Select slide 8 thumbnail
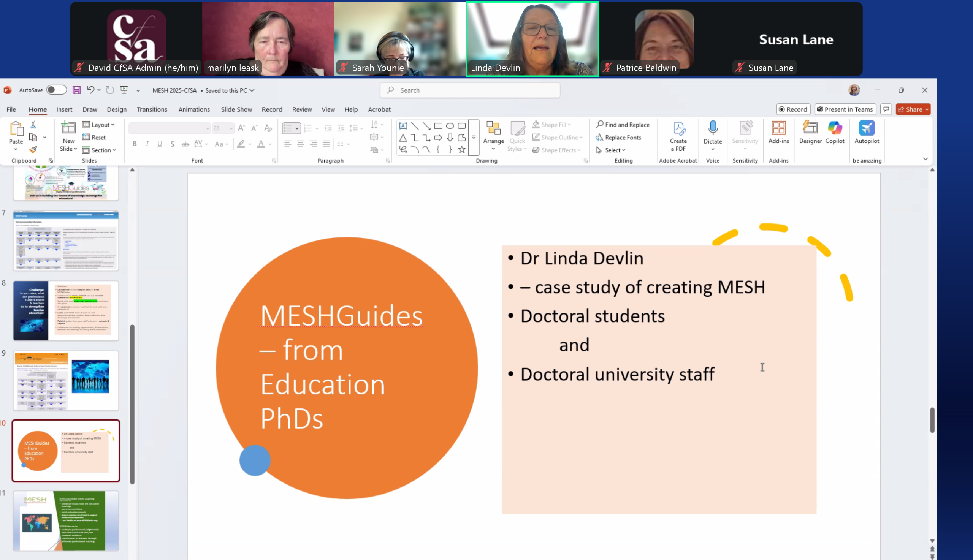 (66, 310)
